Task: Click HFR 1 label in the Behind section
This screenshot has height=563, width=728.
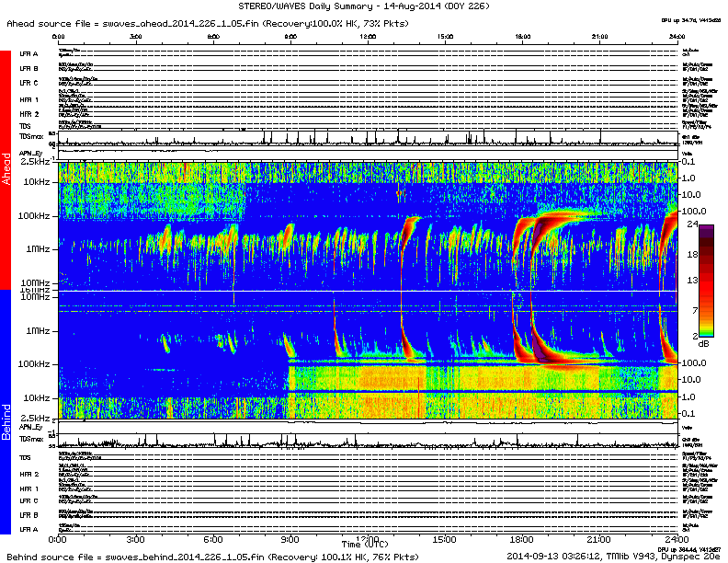Action: pyautogui.click(x=28, y=488)
